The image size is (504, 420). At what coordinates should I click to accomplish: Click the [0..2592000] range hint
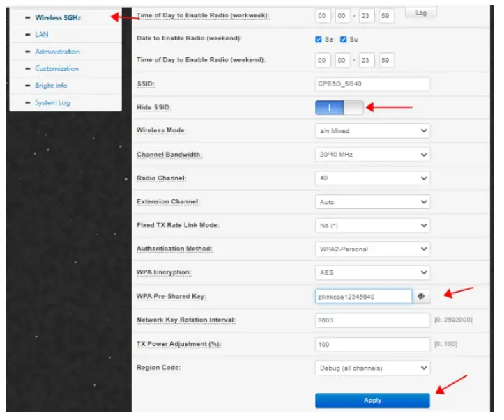point(453,320)
